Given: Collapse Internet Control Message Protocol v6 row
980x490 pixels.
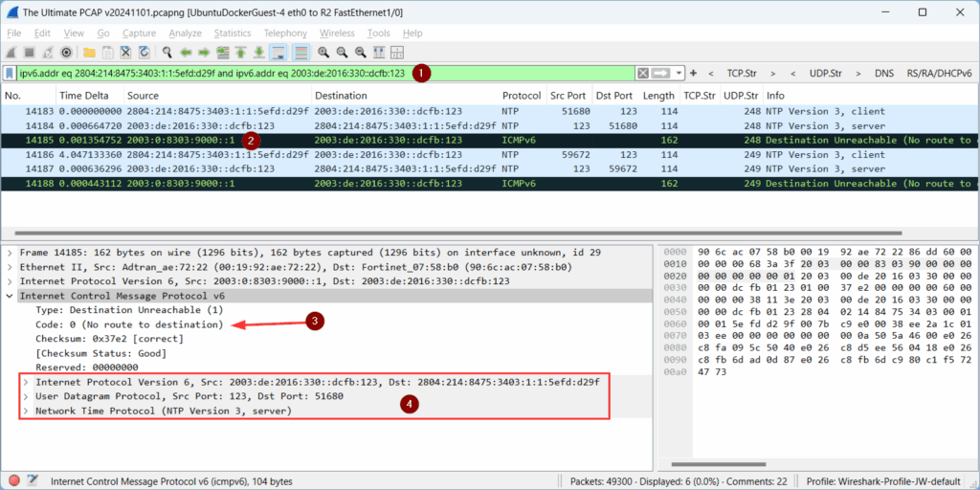Looking at the screenshot, I should [10, 296].
